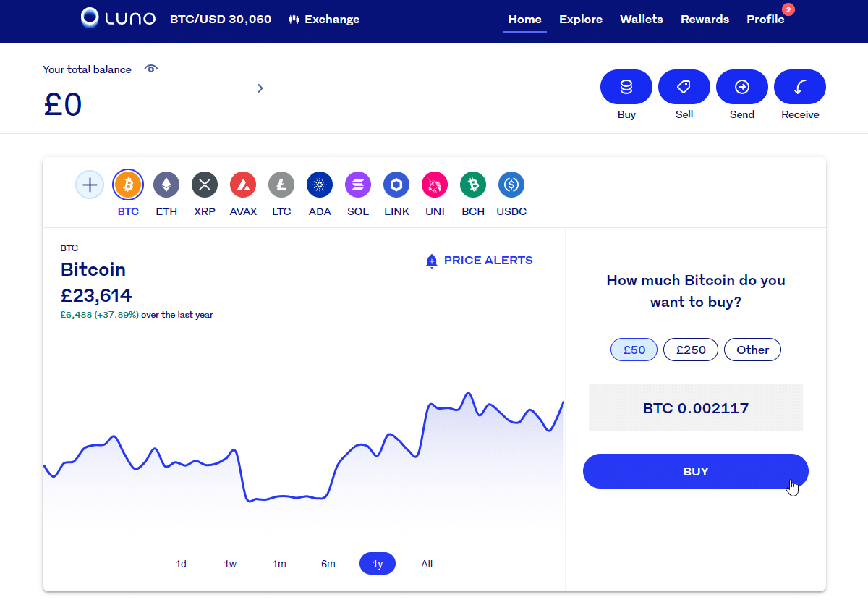This screenshot has width=868, height=613.
Task: Select the LINK coin icon
Action: [x=396, y=185]
